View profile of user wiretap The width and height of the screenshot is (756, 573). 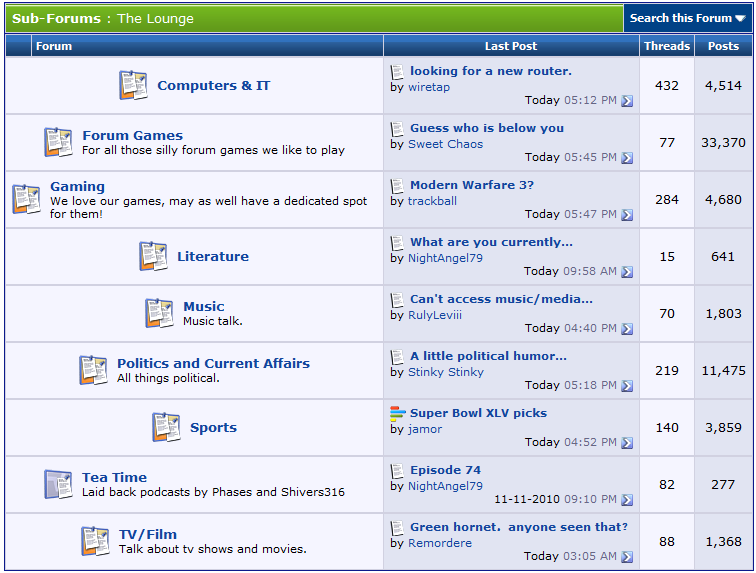click(429, 87)
